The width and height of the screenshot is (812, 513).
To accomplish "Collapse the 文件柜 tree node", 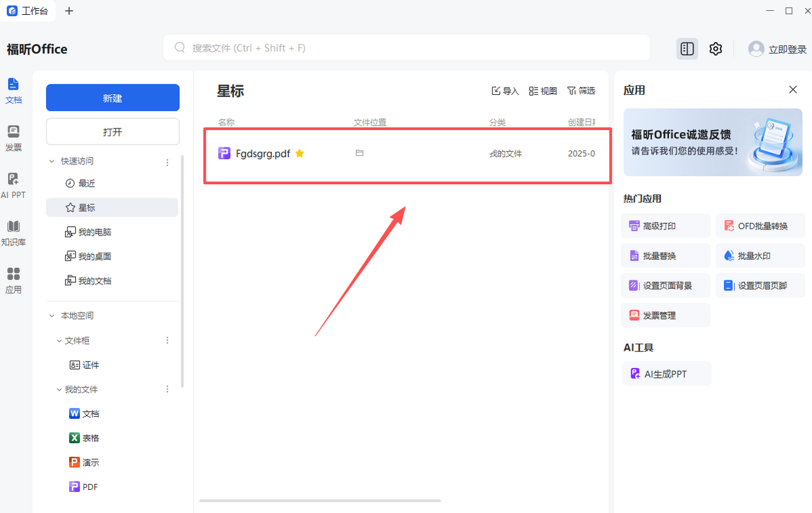I will tap(59, 340).
